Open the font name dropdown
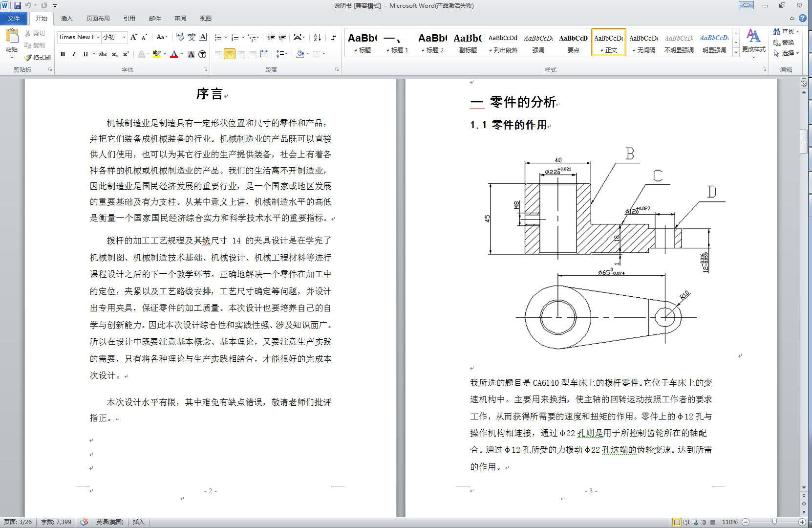The height and width of the screenshot is (528, 812). tap(98, 37)
